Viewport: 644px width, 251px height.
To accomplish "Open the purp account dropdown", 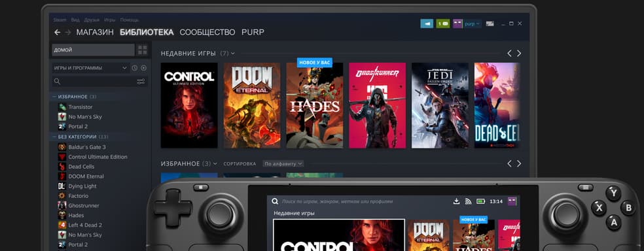I will (473, 24).
